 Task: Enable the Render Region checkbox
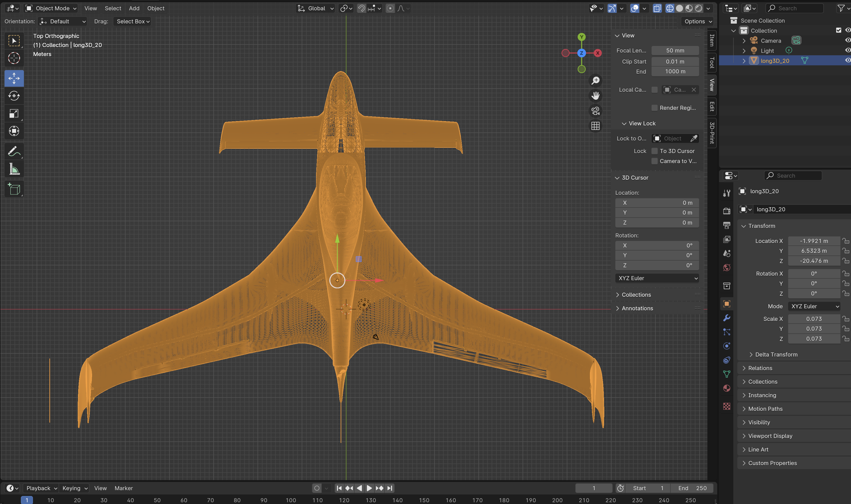click(x=655, y=108)
